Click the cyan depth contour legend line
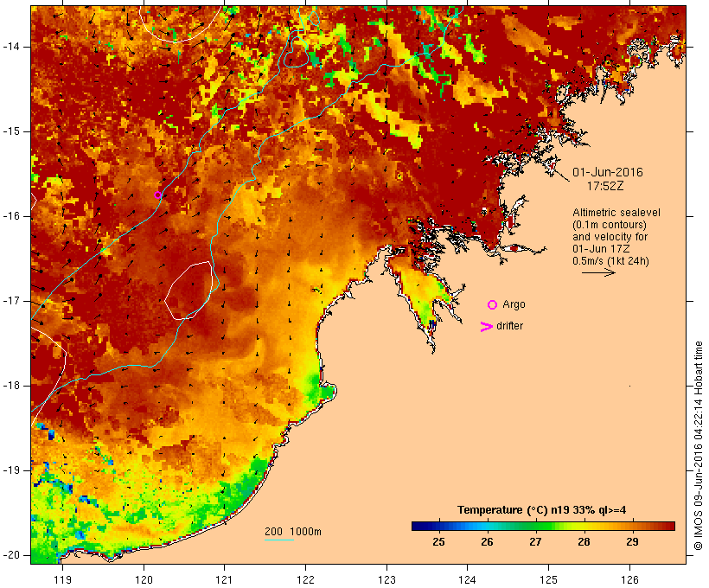This screenshot has width=709, height=588. (279, 540)
